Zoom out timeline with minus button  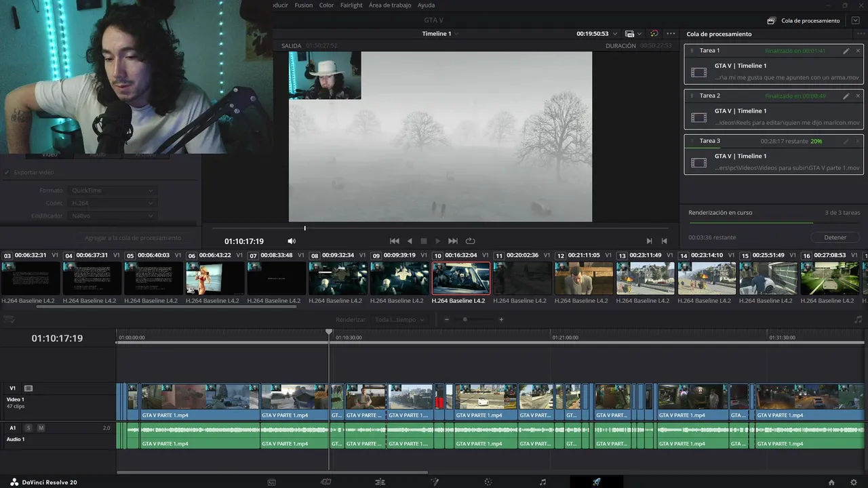point(446,319)
